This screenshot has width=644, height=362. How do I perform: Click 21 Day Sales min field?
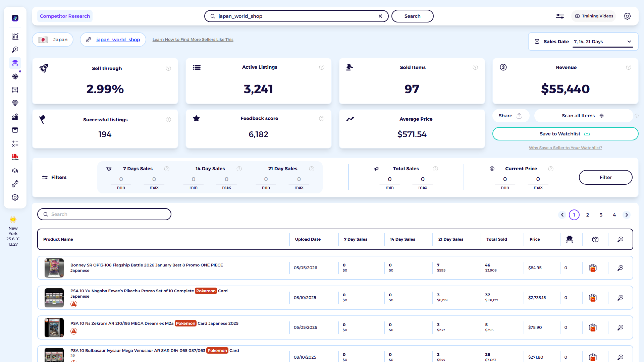coord(266,179)
